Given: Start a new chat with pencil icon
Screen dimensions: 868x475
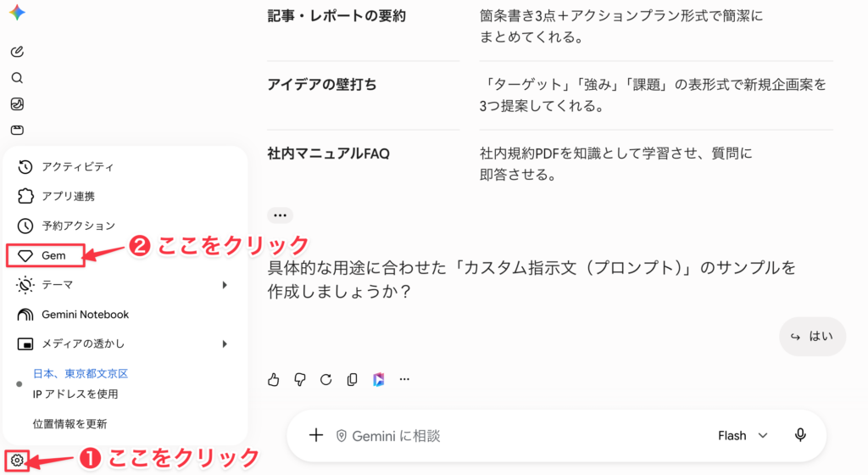Looking at the screenshot, I should pos(17,52).
